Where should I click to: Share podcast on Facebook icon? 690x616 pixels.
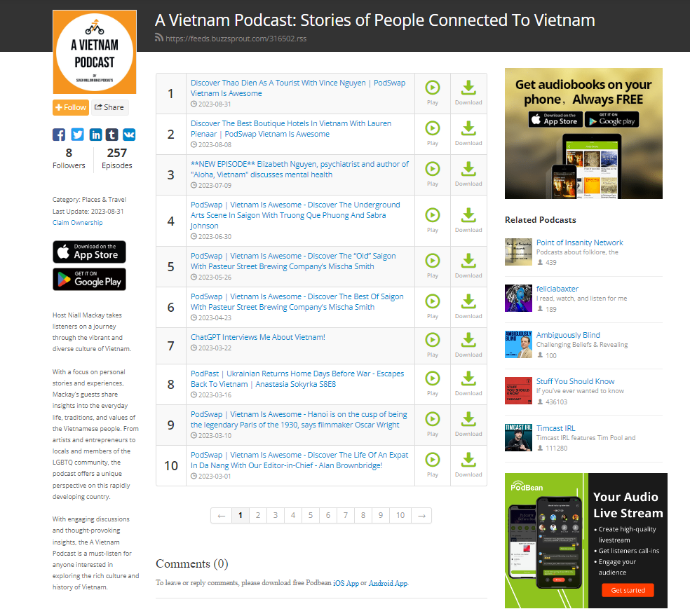pos(58,135)
